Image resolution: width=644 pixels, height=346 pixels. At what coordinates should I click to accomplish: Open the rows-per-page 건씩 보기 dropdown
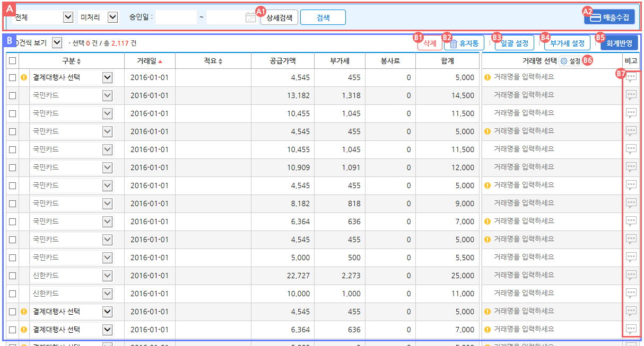(57, 42)
